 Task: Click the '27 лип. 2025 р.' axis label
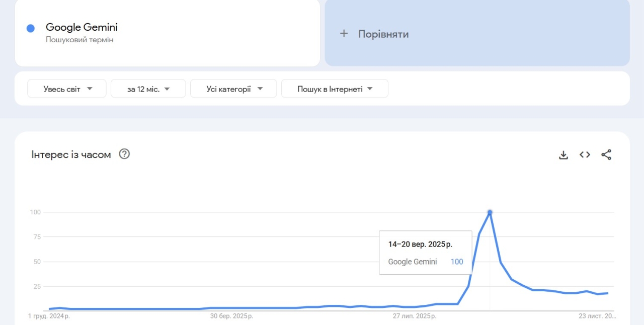click(x=414, y=316)
